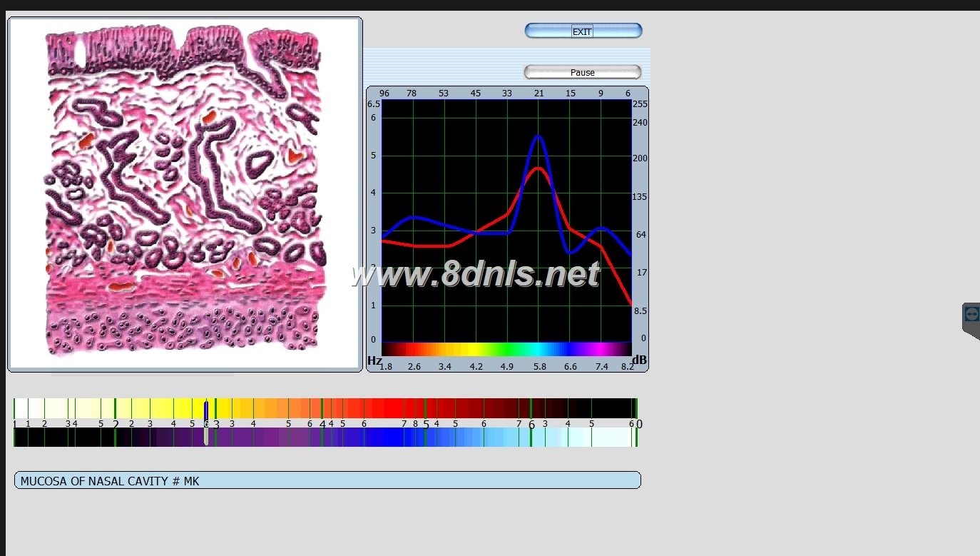Click the 96 frequency label above the graph
This screenshot has height=556, width=980.
(384, 93)
